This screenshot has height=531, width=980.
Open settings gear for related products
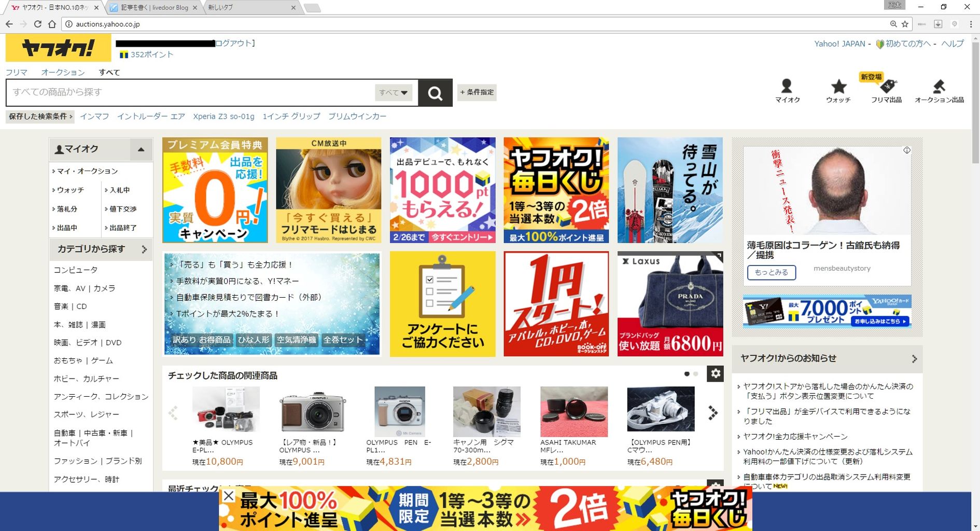[x=715, y=373]
